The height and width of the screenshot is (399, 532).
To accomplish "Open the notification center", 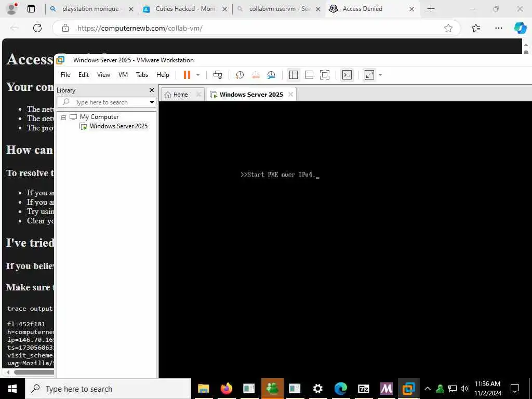I will pyautogui.click(x=515, y=389).
